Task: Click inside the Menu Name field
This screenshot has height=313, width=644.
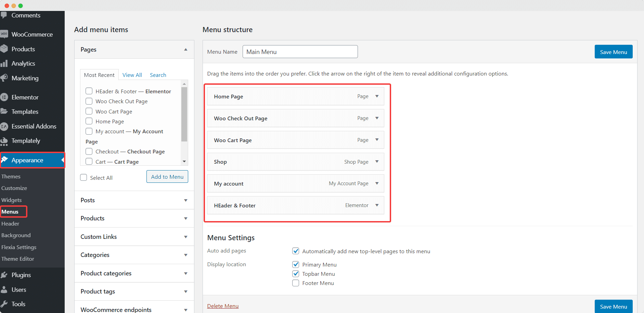Action: tap(300, 52)
